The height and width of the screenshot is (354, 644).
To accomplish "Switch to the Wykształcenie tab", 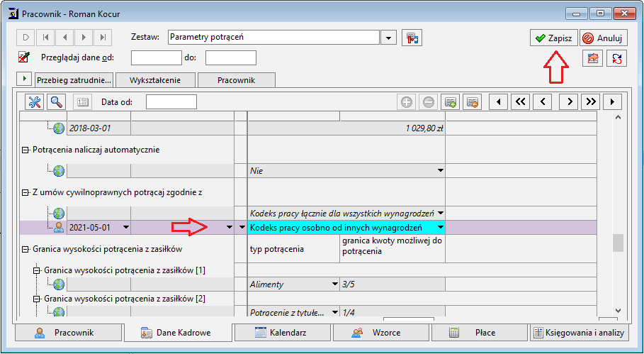I will tap(155, 80).
